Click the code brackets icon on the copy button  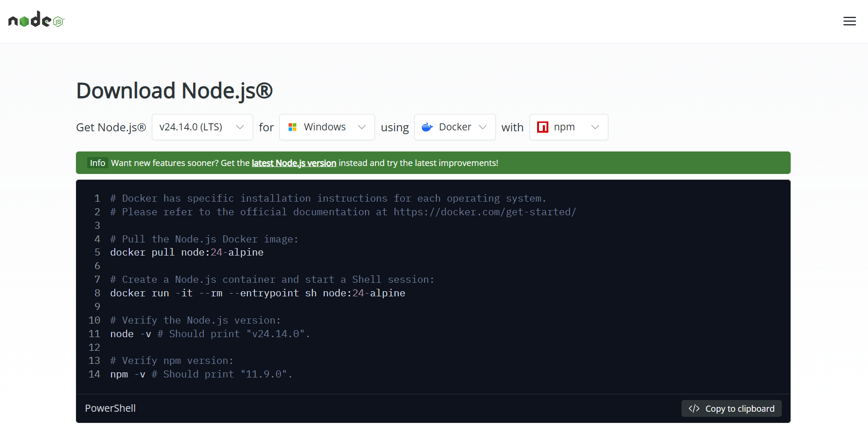tap(694, 408)
